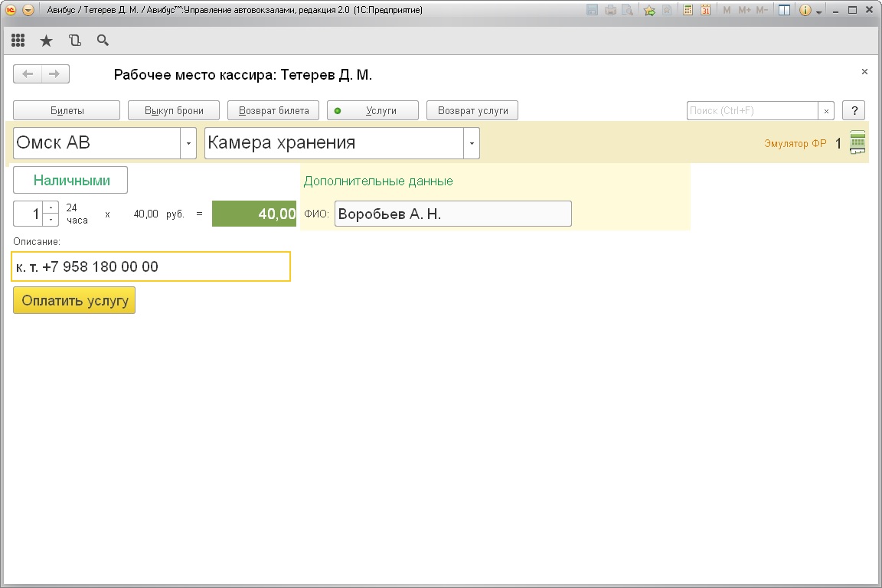Expand the Камера хранения service dropdown
Screen dimensions: 882x588
point(472,143)
